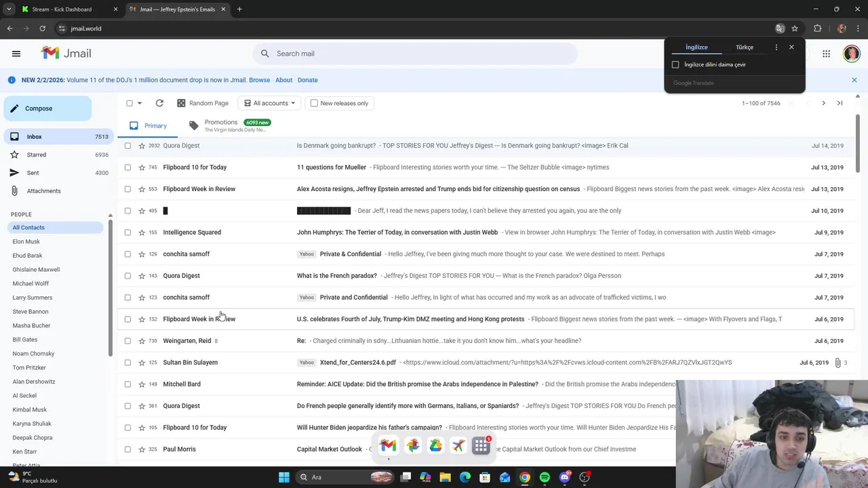
Task: Collapse the People section arrow
Action: click(110, 215)
